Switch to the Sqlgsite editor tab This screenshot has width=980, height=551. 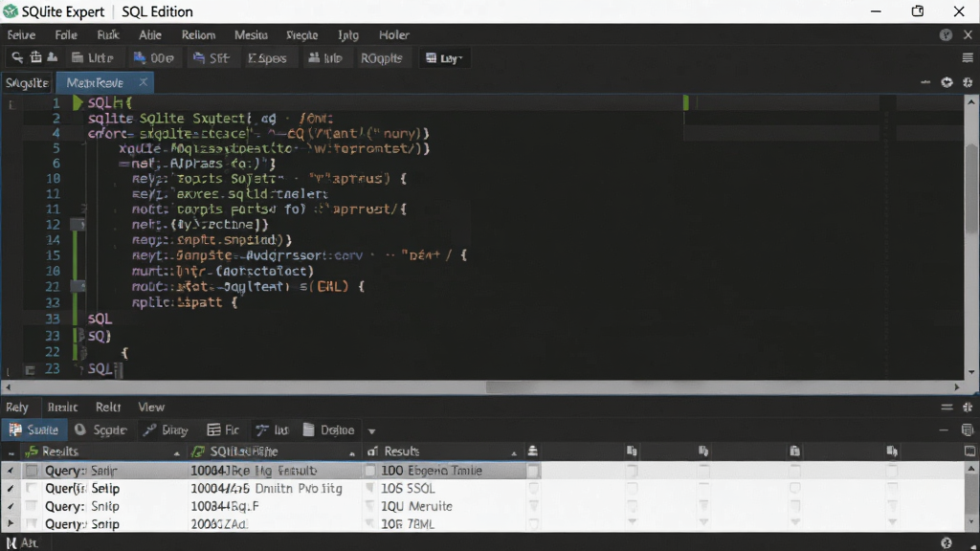(27, 82)
